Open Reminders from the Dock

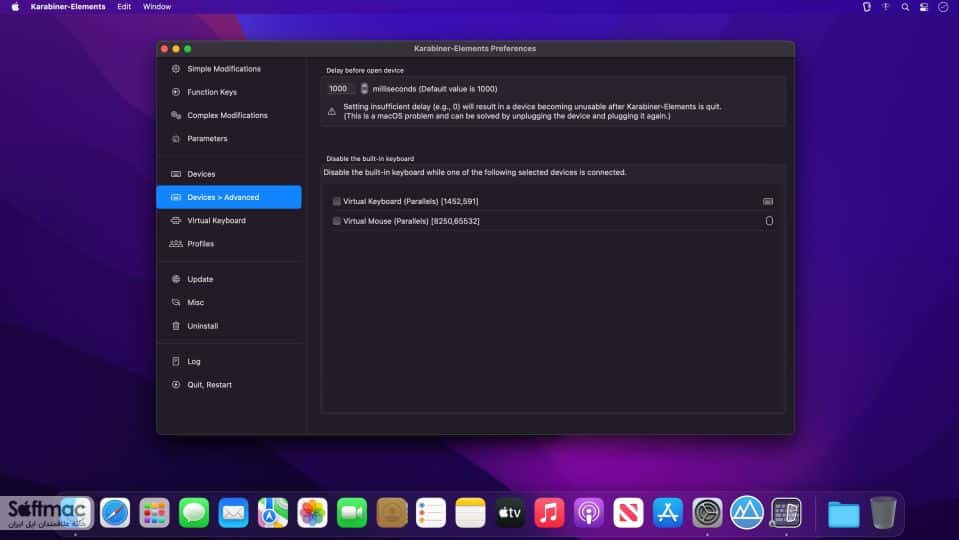[x=431, y=512]
